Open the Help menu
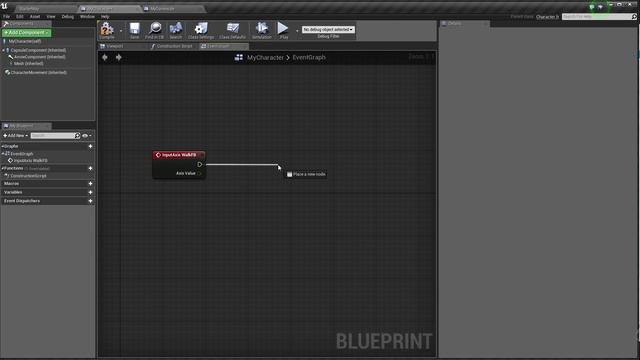Image resolution: width=640 pixels, height=360 pixels. 105,16
